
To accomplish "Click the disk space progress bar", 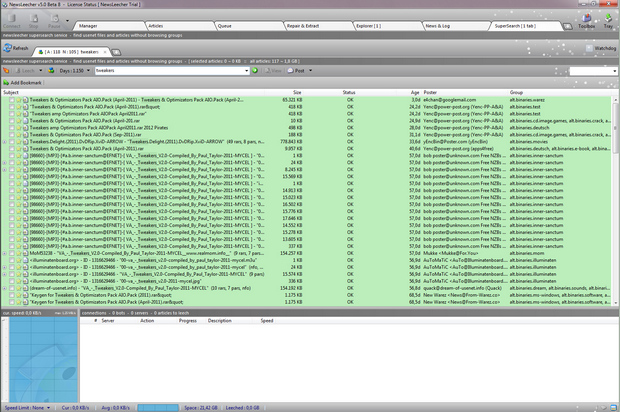I will tap(158, 408).
